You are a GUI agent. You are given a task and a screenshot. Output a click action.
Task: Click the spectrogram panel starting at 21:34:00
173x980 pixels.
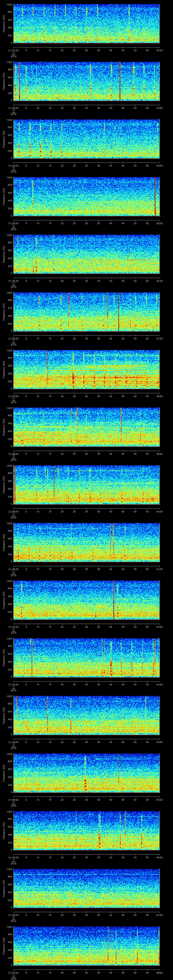pyautogui.click(x=86, y=196)
